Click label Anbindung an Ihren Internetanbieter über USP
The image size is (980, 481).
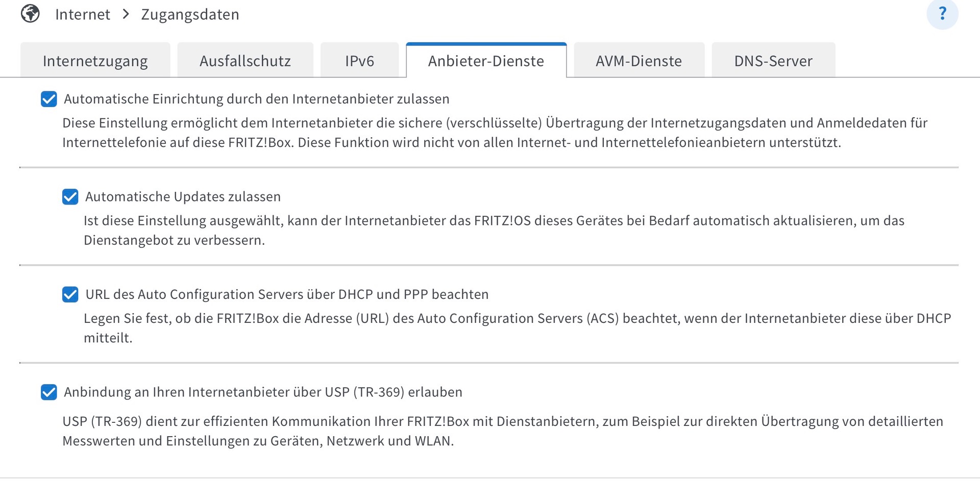click(263, 392)
